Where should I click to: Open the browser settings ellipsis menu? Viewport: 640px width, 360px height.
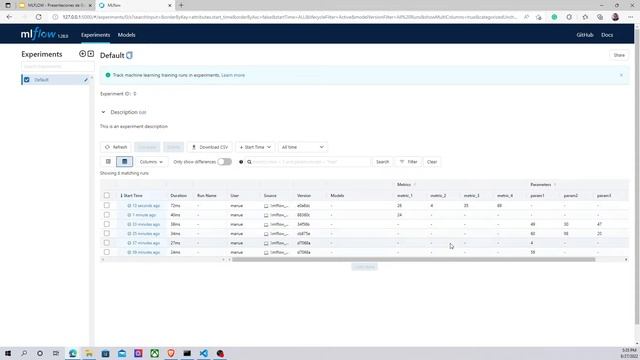coord(630,17)
